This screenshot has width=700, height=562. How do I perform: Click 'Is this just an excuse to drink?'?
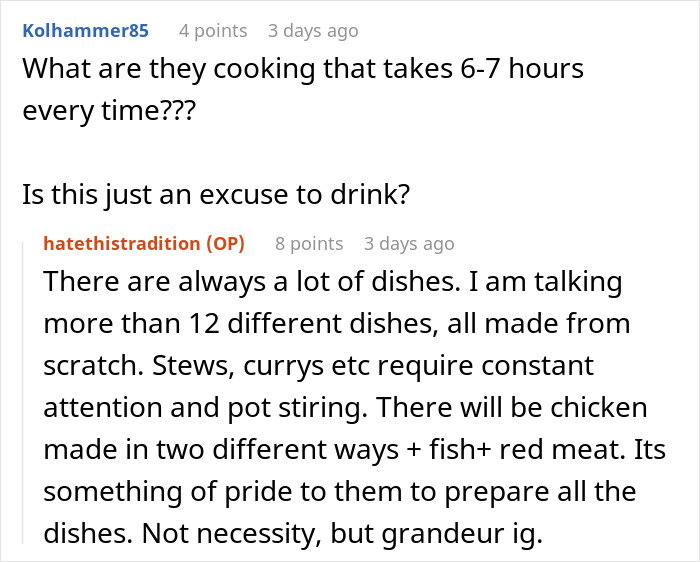[x=216, y=194]
